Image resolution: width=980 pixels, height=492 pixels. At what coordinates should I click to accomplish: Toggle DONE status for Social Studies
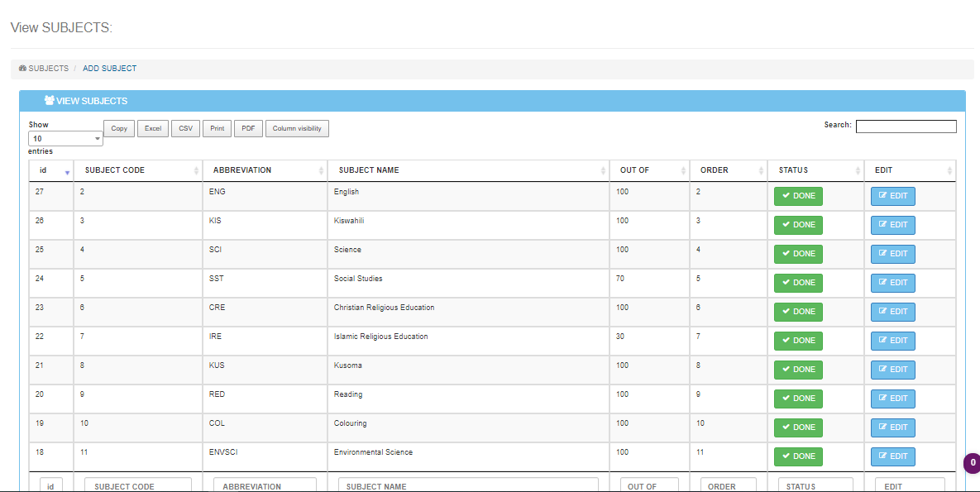(798, 283)
